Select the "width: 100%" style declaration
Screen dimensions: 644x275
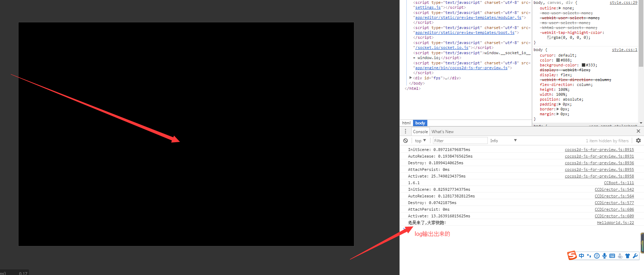pos(553,94)
